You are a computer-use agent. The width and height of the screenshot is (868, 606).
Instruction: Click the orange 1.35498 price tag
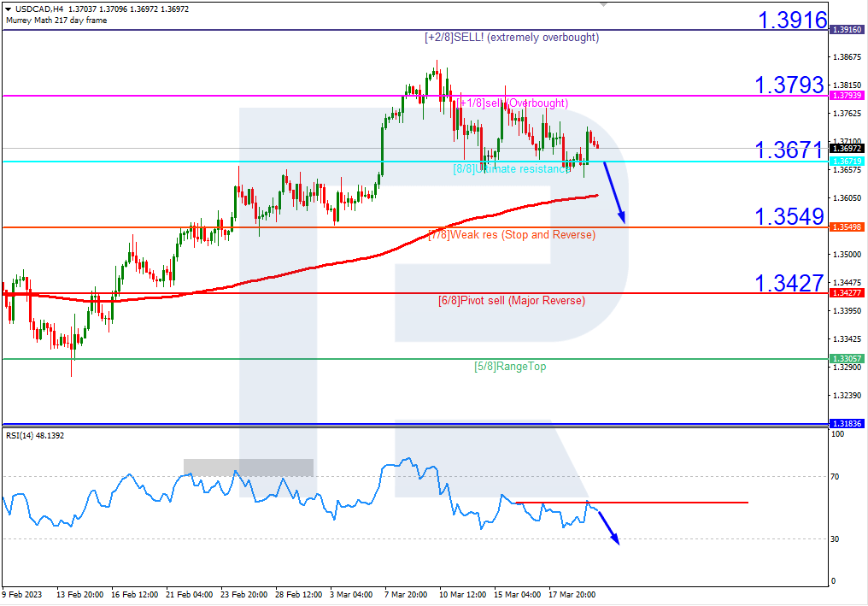point(847,227)
